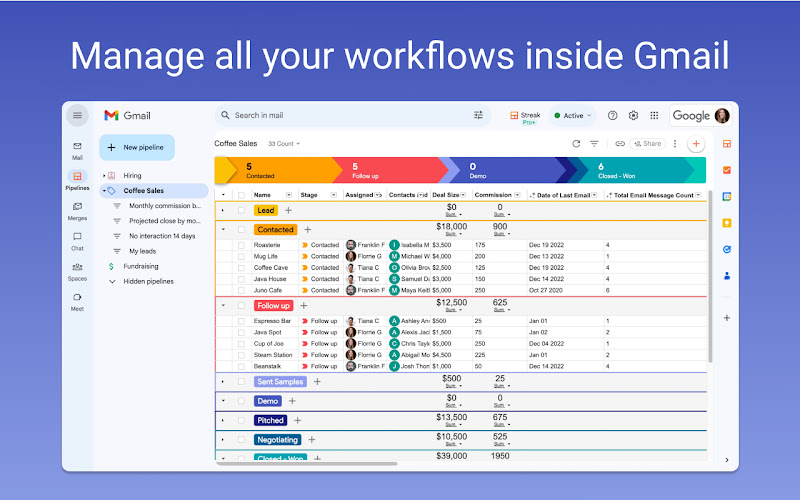This screenshot has height=500, width=800.
Task: Open Meet in the left rail
Action: [78, 302]
